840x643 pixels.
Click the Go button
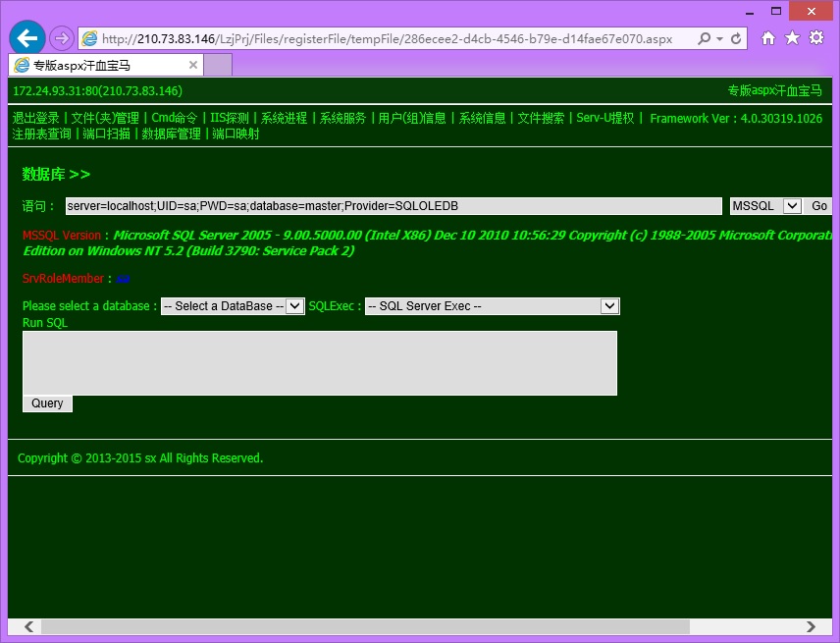(819, 206)
